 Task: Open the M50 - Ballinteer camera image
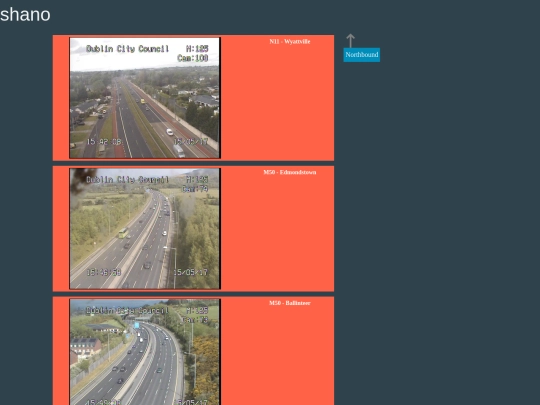point(145,352)
